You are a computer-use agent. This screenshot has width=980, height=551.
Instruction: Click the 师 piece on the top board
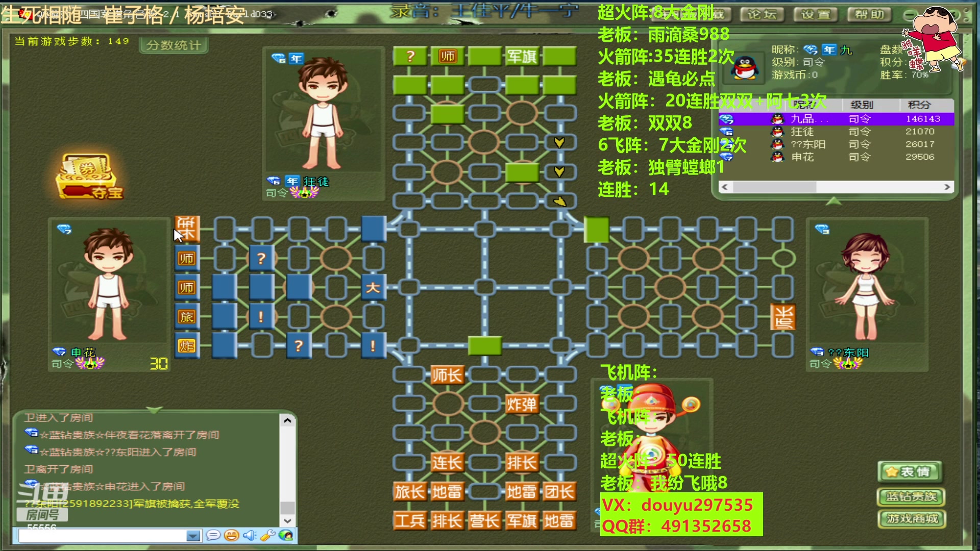coord(447,56)
